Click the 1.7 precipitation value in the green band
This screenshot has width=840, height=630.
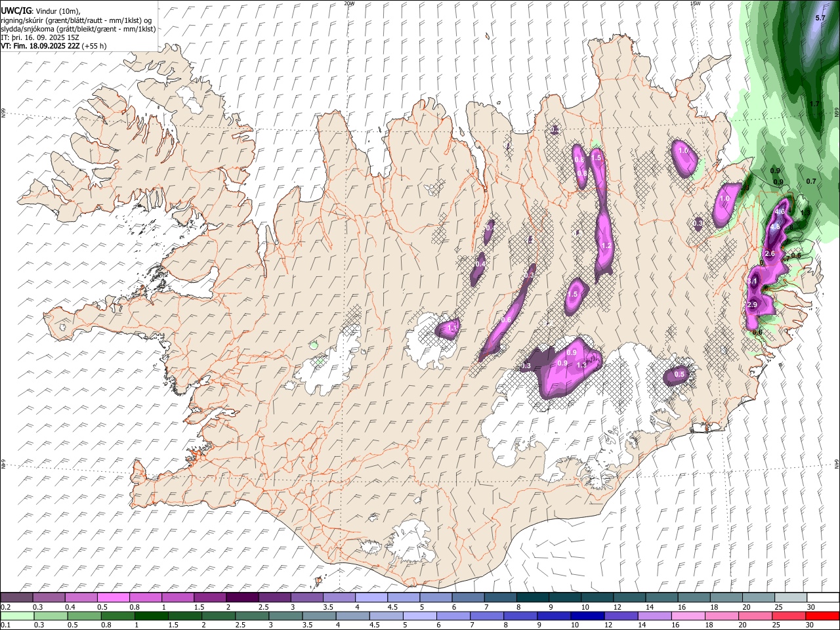click(x=814, y=104)
